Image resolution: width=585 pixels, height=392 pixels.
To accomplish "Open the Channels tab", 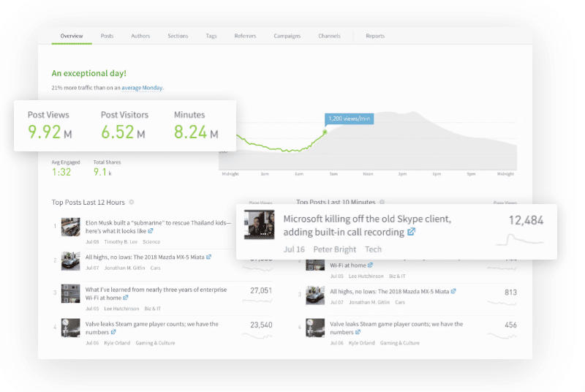I will (330, 36).
